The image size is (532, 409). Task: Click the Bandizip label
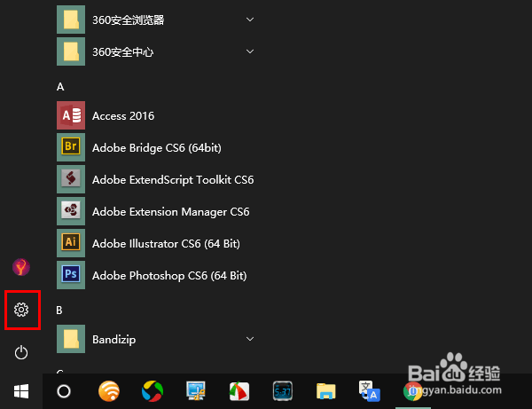[114, 340]
